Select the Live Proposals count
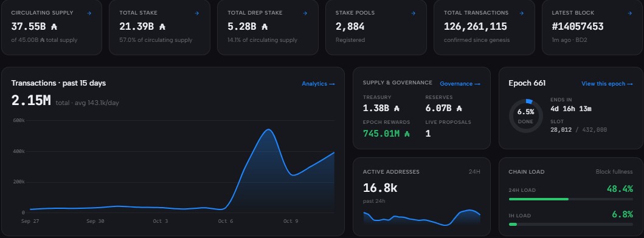Viewport: 644px width, 238px height. (428, 134)
